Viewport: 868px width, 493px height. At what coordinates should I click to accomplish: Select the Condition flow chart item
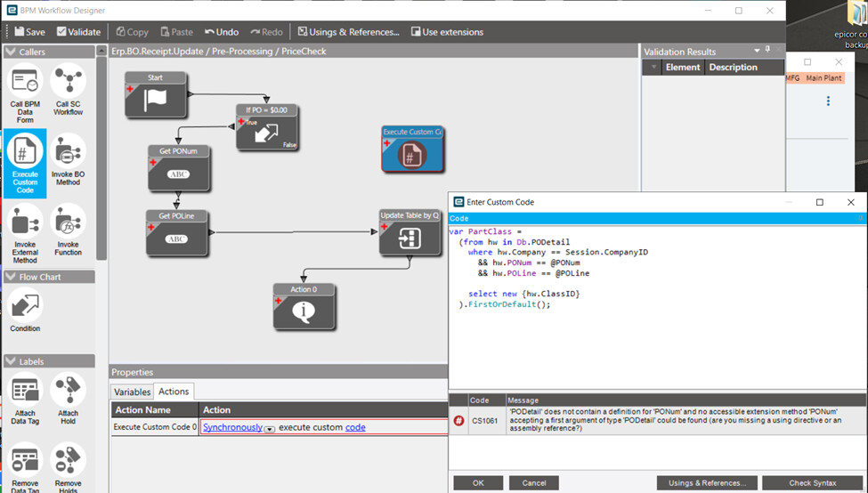click(25, 310)
